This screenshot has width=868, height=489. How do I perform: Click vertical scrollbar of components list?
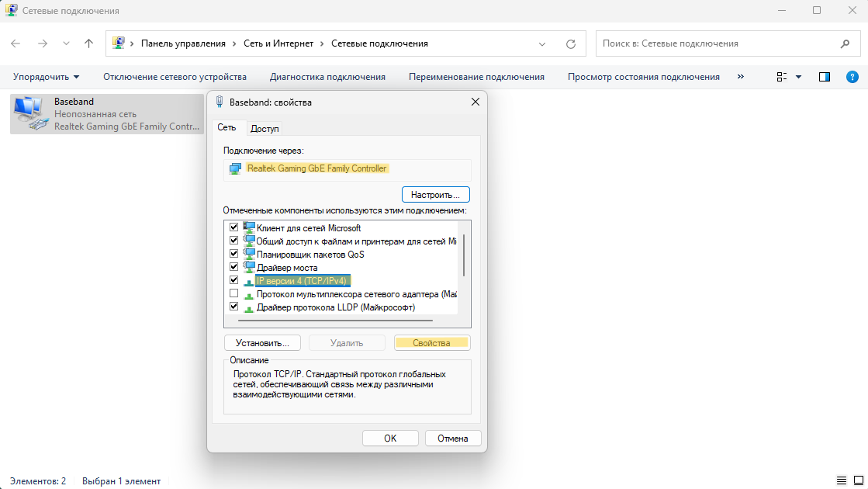(464, 256)
